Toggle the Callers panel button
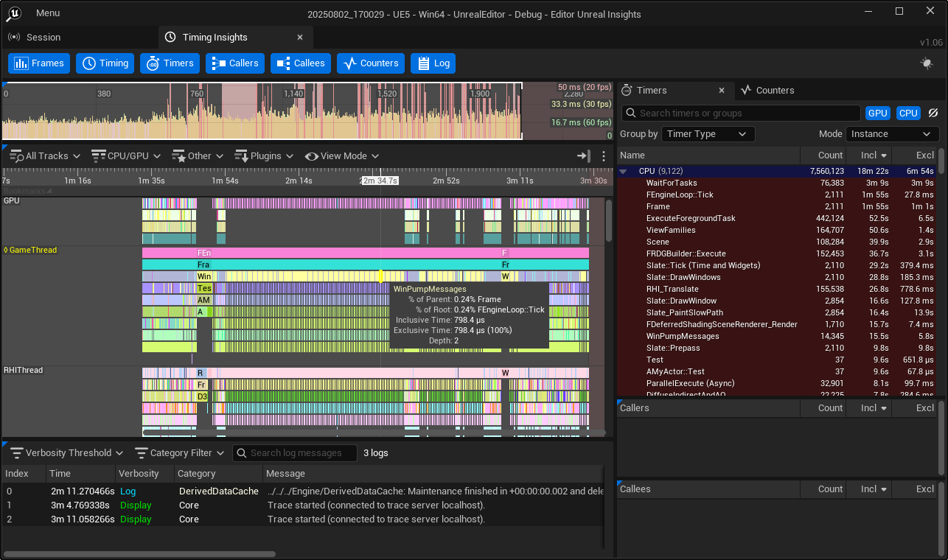The height and width of the screenshot is (560, 948). tap(236, 63)
